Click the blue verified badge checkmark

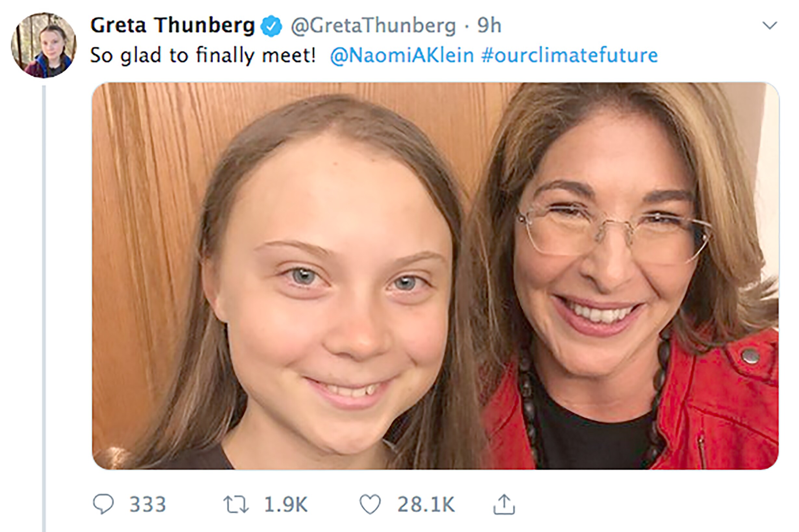coord(271,26)
